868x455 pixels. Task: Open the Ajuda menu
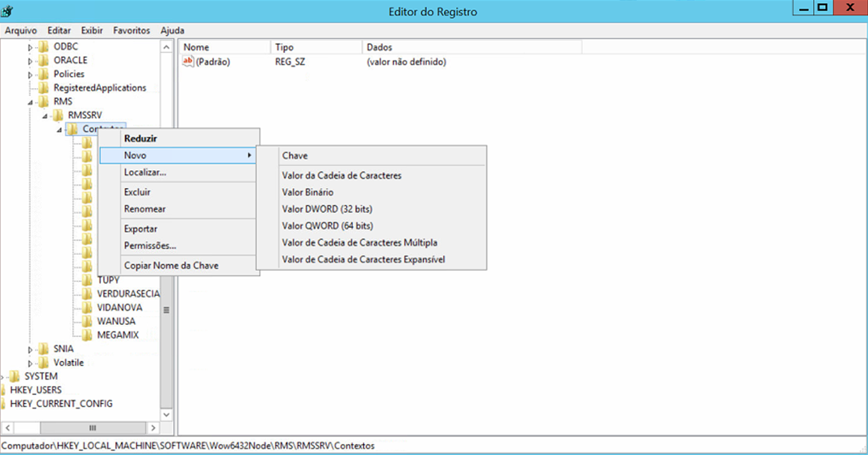tap(172, 30)
